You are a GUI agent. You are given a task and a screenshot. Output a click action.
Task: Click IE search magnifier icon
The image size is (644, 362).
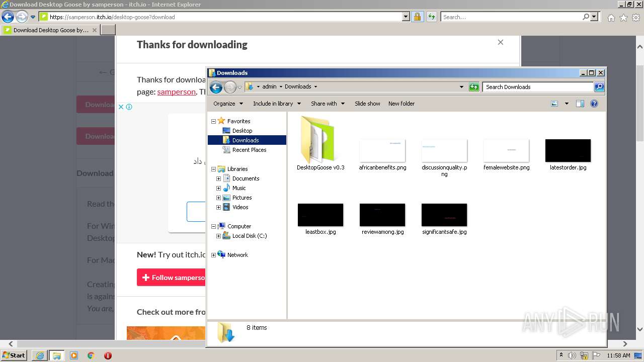pyautogui.click(x=586, y=17)
